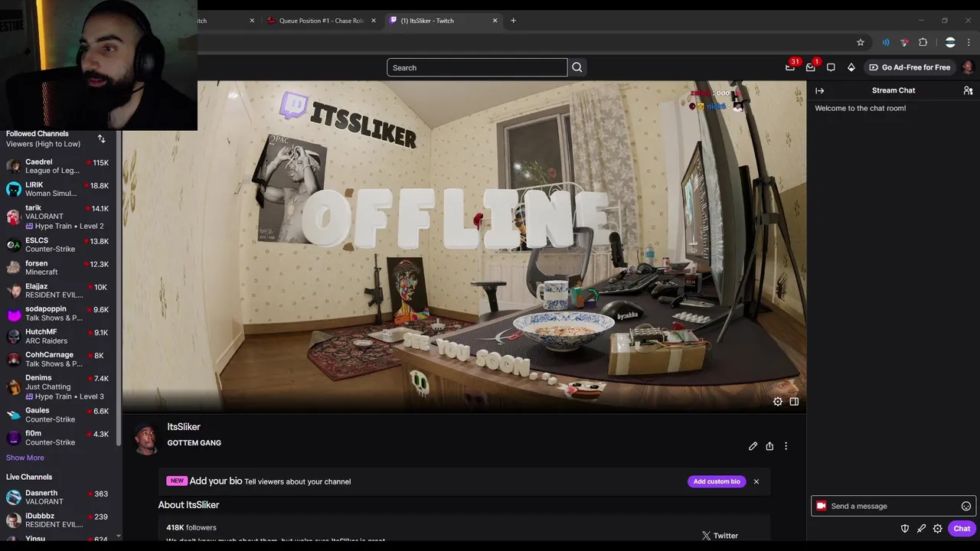
Task: Open the Get Bits diamond icon
Action: pos(851,67)
